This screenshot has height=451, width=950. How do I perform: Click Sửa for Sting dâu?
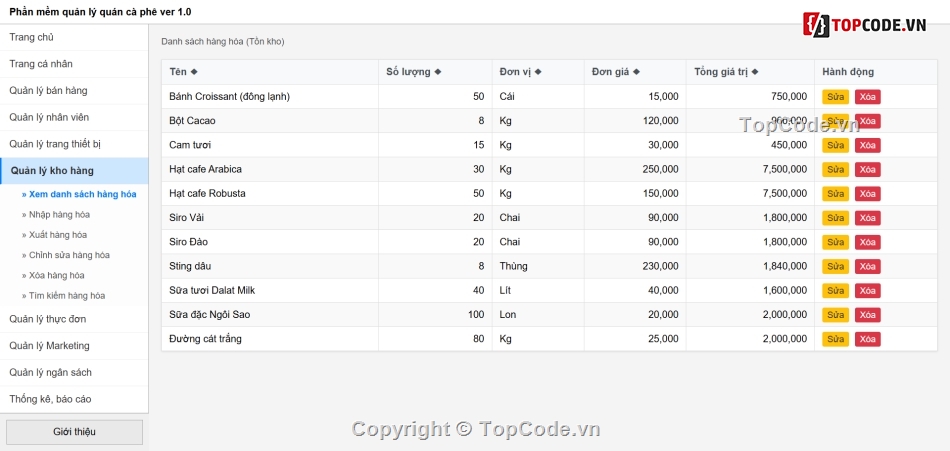coord(835,267)
